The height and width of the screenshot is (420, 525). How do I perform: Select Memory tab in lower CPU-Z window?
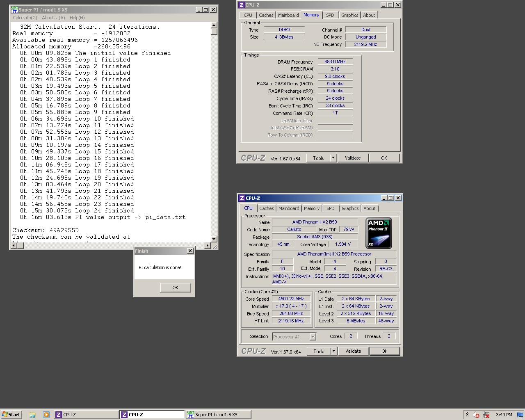click(312, 208)
